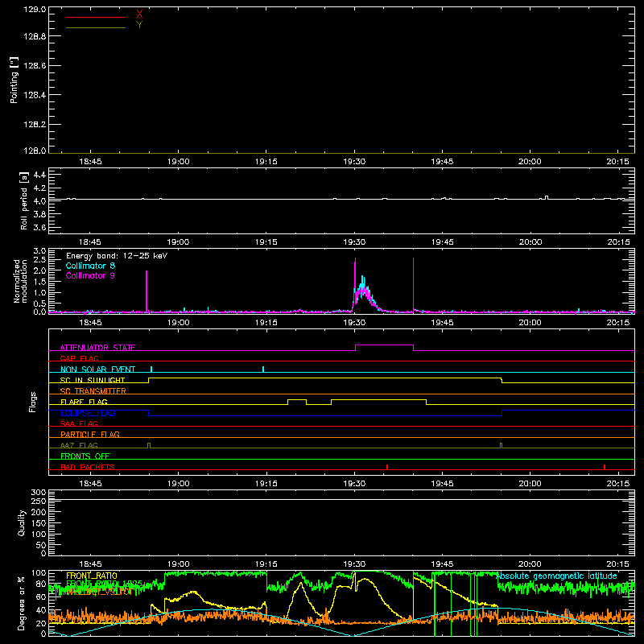644x644 pixels.
Task: Click the BAD_PACKETS flag label
Action: 88,467
